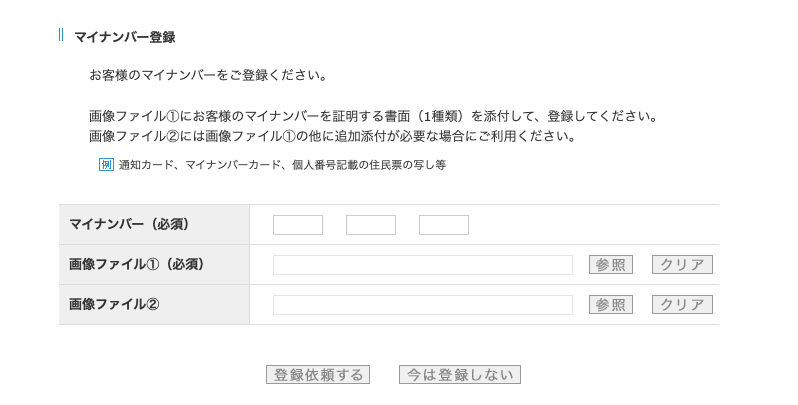Image resolution: width=798 pixels, height=405 pixels.
Task: Open 参照 file browser for 画像ファイル②
Action: click(x=611, y=305)
